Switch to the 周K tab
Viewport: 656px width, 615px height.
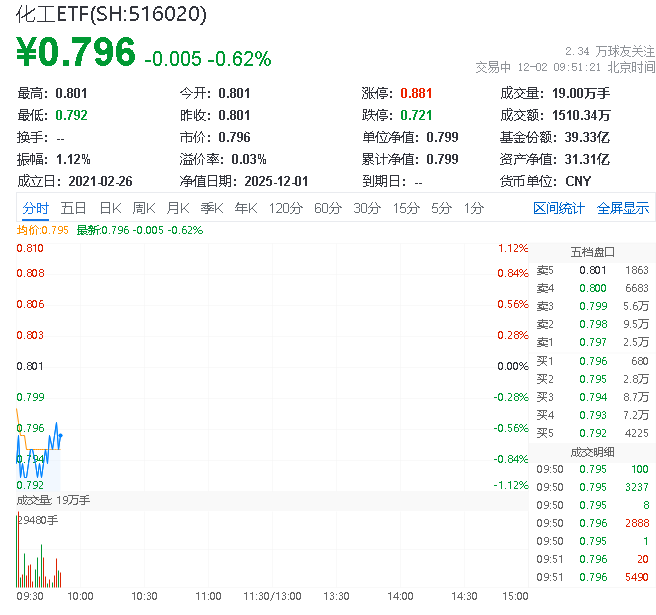pos(144,208)
